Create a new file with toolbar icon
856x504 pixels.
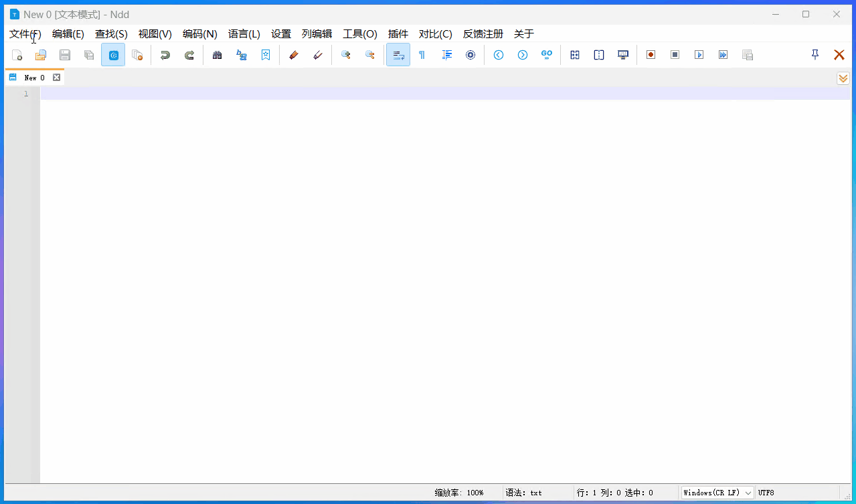coord(17,55)
